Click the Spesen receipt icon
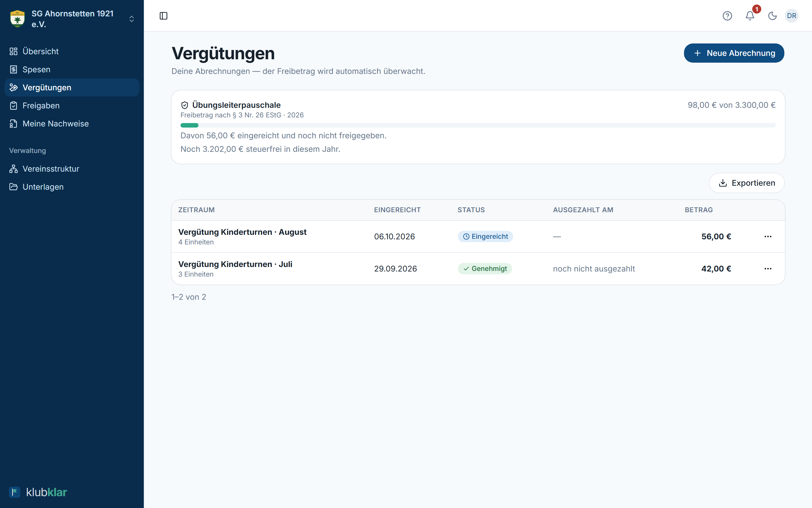 click(x=14, y=69)
